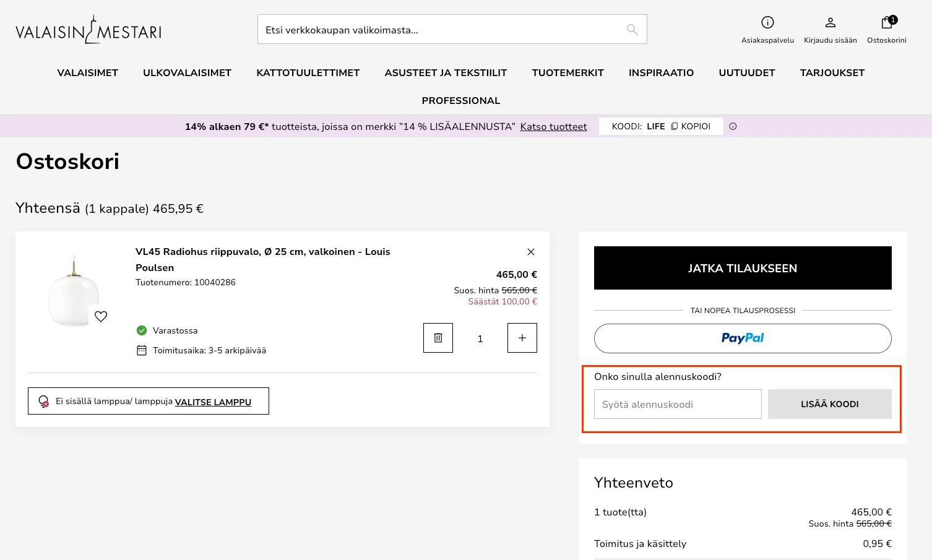Click the Tuotenumero: 10040286 text
Viewport: 932px width, 560px height.
pyautogui.click(x=186, y=282)
